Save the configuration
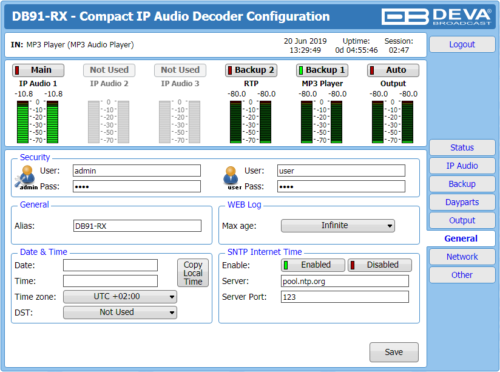500x372 pixels. (394, 352)
